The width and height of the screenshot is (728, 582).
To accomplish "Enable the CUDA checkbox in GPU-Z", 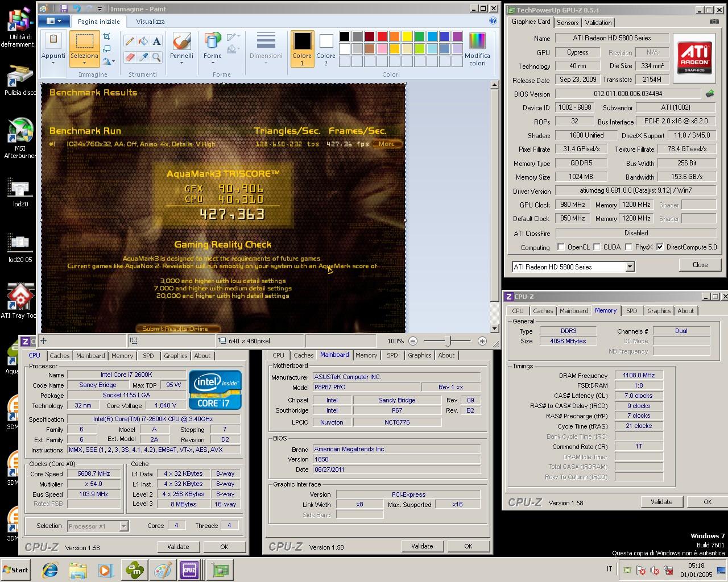I will click(x=597, y=247).
